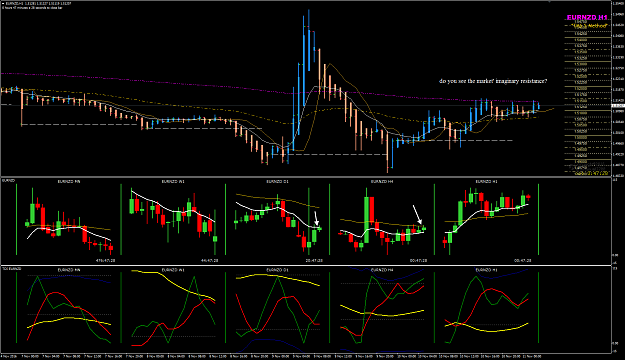Image resolution: width=625 pixels, height=360 pixels.
Task: Click the 20:47:28 countdown under D1 chart
Action: 314,260
